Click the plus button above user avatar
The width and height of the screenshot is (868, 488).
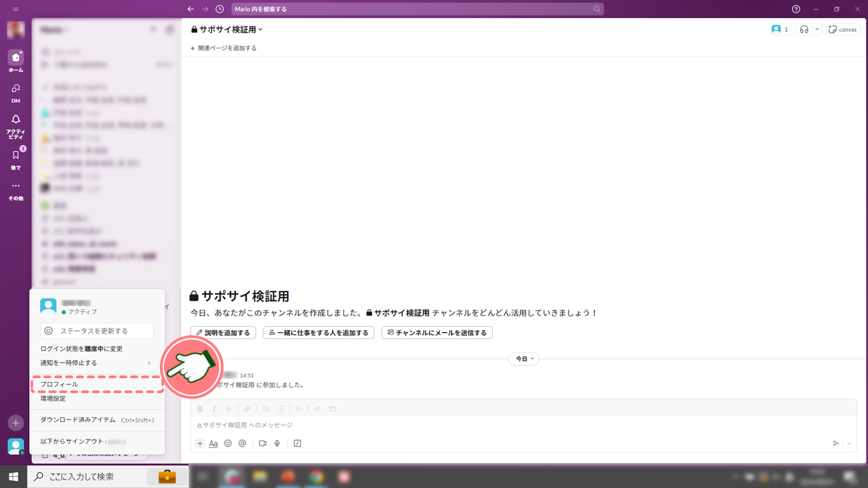coord(16,422)
